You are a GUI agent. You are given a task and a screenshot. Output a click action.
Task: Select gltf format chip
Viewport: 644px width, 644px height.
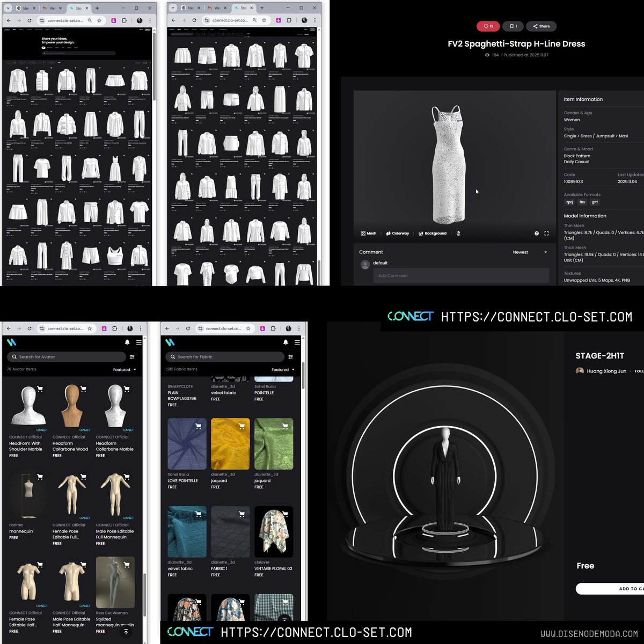pos(595,202)
